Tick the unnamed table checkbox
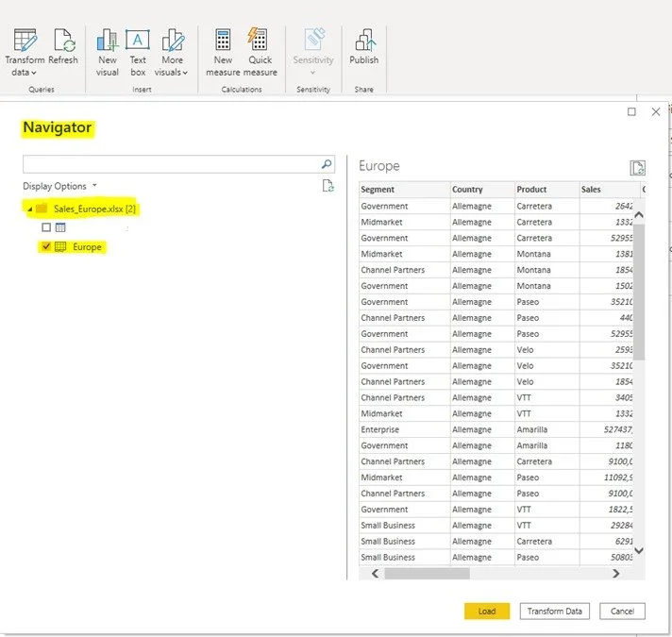Screen dimensions: 672x637 click(46, 227)
